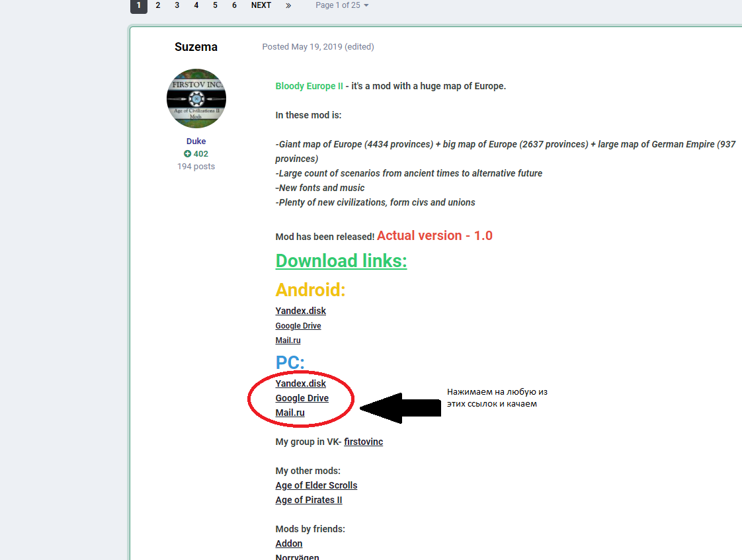Click the 'PC:' blue heading
Image resolution: width=742 pixels, height=560 pixels.
(290, 363)
